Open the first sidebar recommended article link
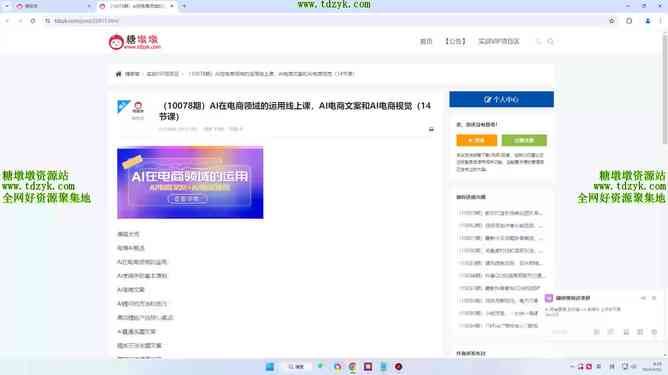Screen dimensions: 668x375 501,213
